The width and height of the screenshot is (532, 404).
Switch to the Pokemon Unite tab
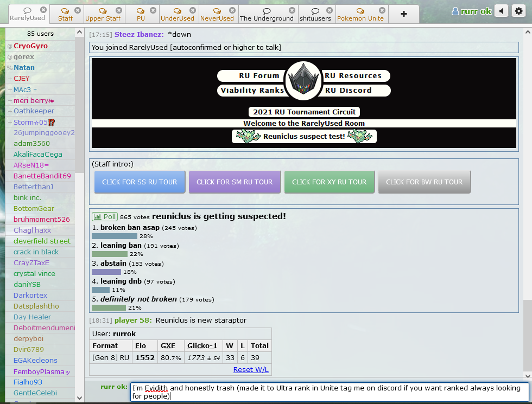pyautogui.click(x=360, y=15)
